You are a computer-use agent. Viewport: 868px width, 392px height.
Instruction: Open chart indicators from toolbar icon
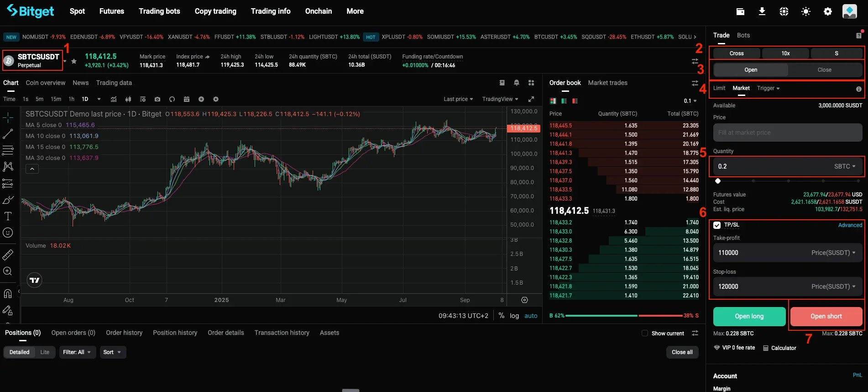tap(114, 99)
